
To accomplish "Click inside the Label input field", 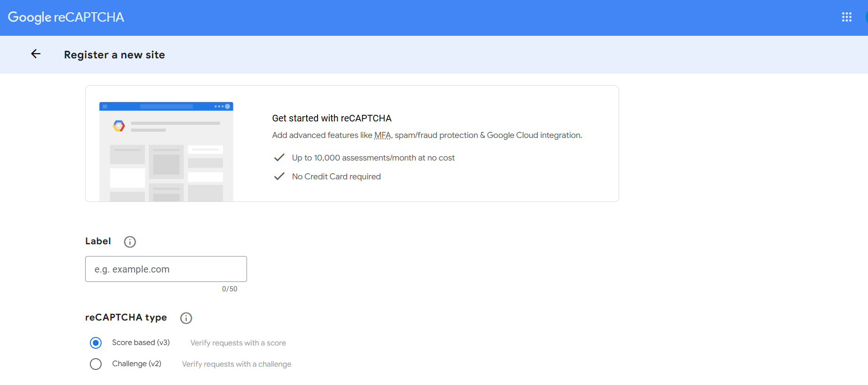I will [x=166, y=269].
